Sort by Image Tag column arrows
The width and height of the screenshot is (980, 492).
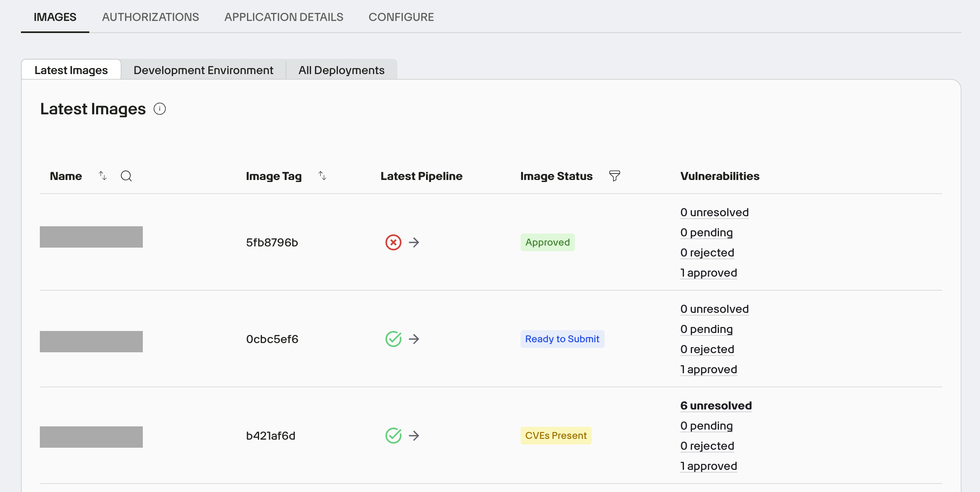[x=322, y=176]
